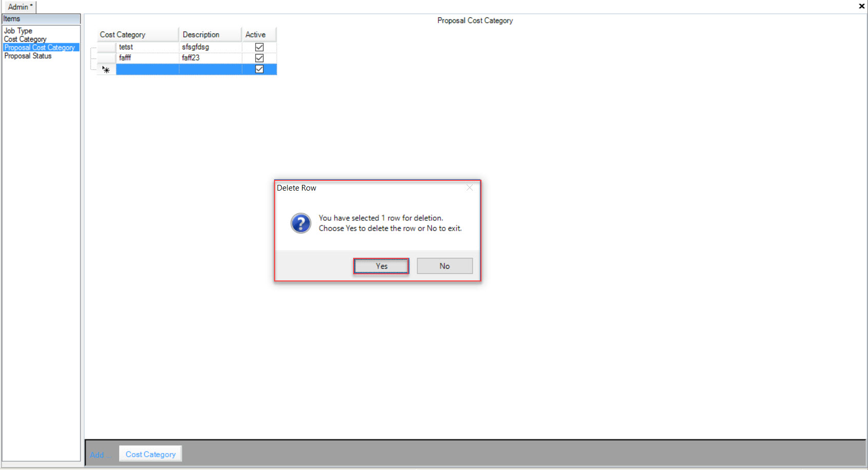Select the faff23 description cell
This screenshot has width=868, height=470.
(210, 58)
